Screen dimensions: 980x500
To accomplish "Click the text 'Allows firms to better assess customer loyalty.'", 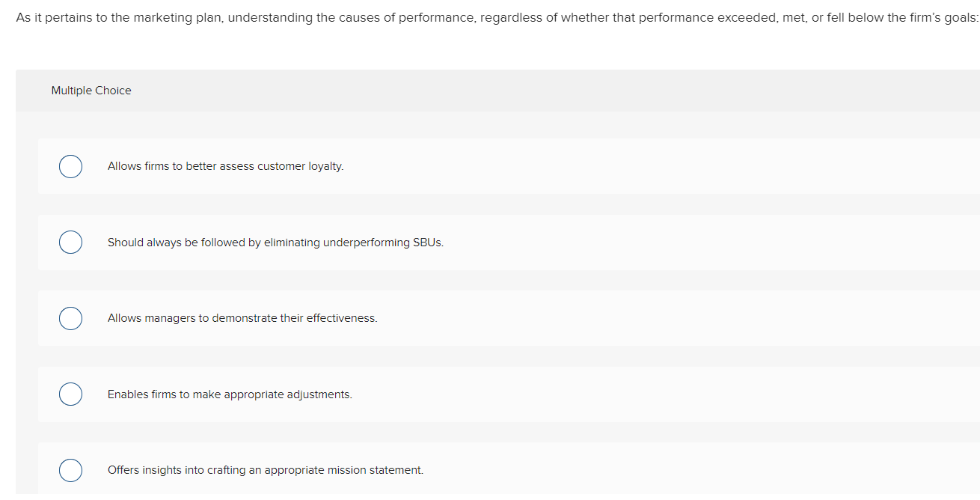I will click(225, 166).
